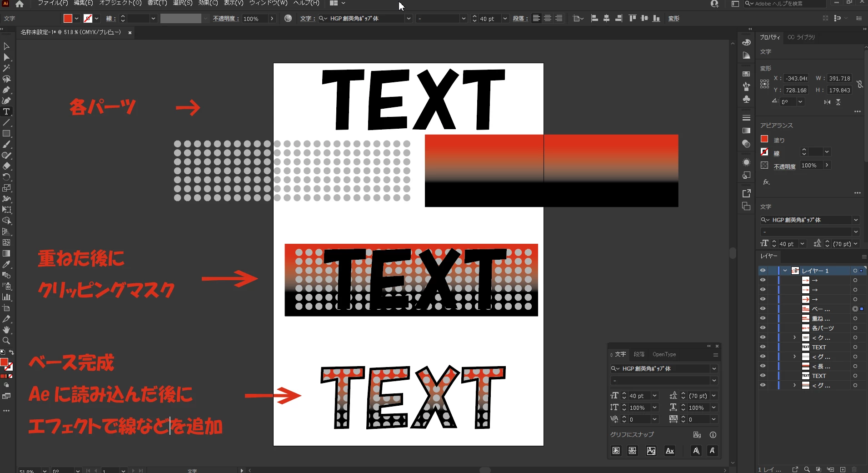Click the 変形 button in control bar
The image size is (868, 473).
coord(674,19)
